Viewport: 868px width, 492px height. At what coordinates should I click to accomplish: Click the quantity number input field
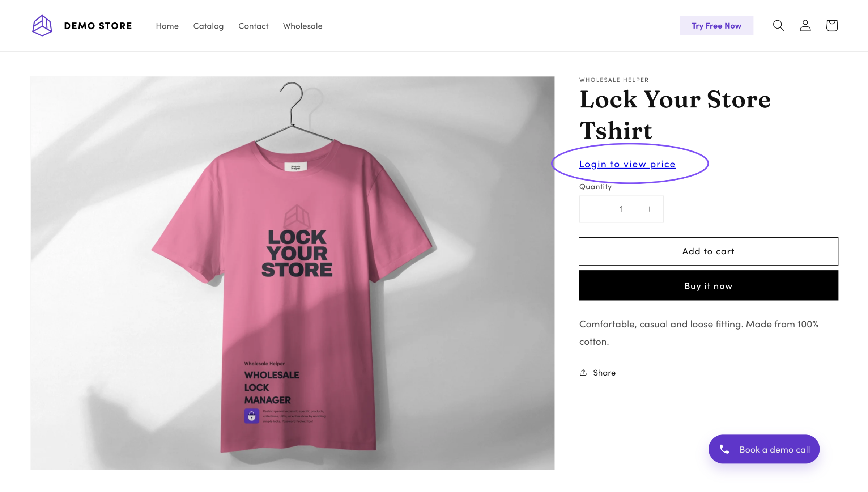(x=621, y=209)
